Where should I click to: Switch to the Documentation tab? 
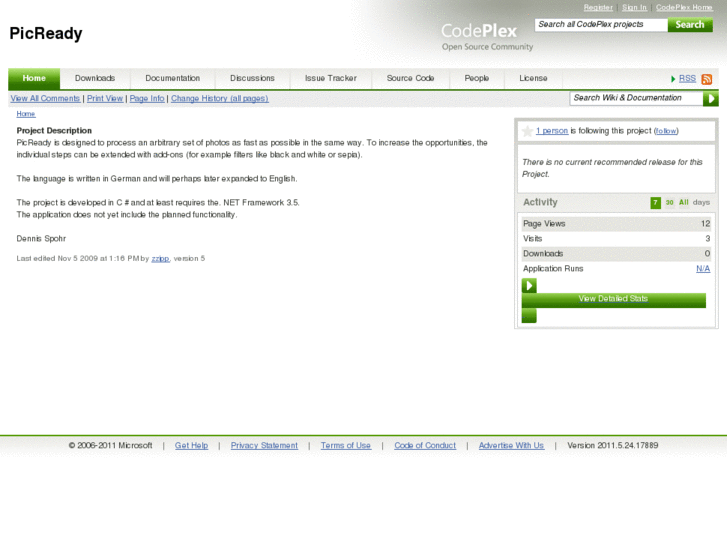click(172, 78)
